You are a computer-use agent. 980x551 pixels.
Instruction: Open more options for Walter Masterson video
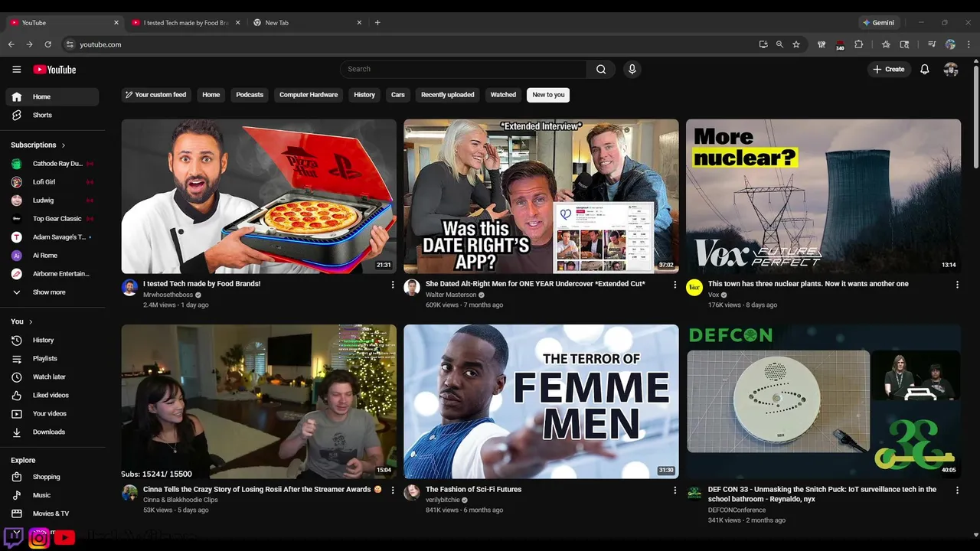675,285
